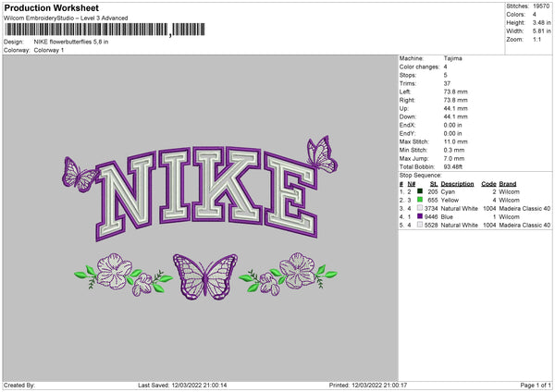
Task: Click the 'Brand' column header
Action: pos(508,184)
